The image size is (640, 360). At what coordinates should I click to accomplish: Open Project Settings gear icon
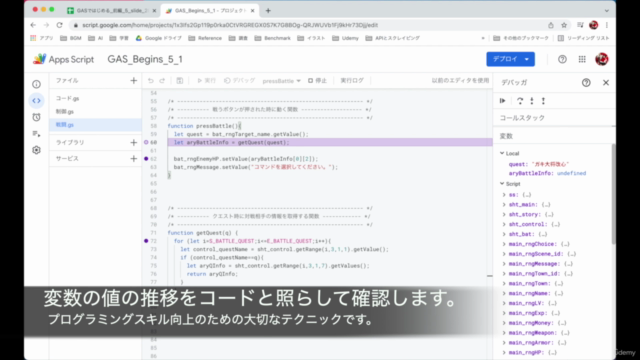(x=36, y=150)
